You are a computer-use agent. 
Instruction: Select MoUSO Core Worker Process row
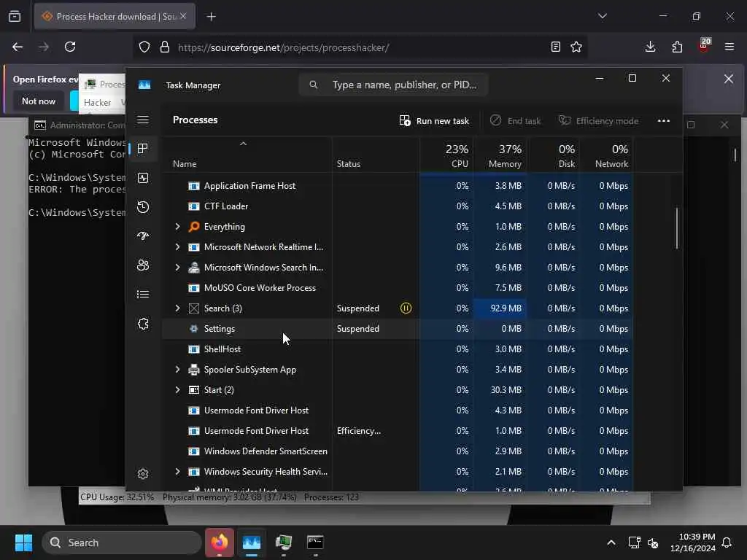pos(398,288)
